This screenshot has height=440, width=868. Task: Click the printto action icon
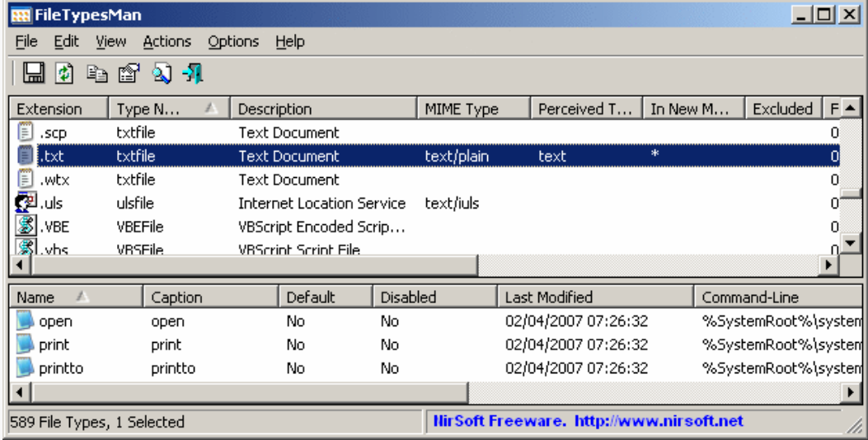click(x=26, y=368)
